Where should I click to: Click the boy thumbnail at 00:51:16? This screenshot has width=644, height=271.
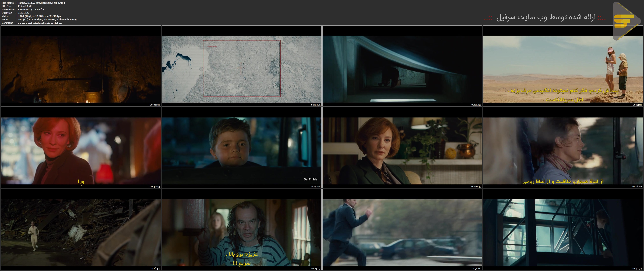(242, 148)
